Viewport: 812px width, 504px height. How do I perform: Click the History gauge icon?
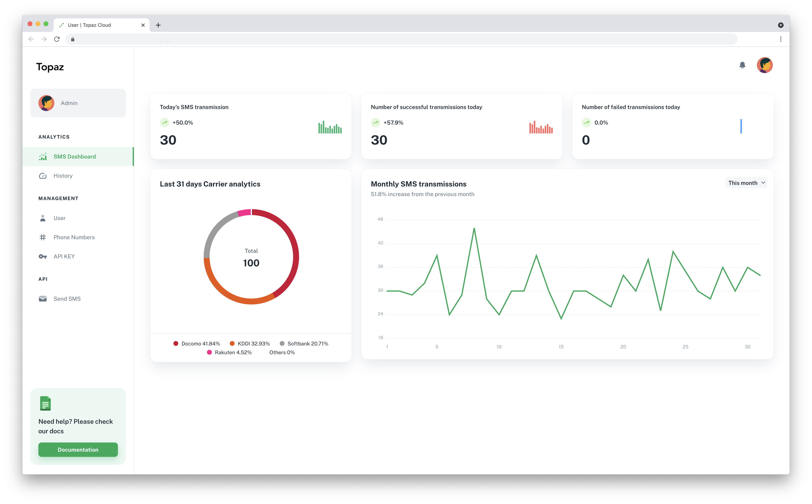pos(43,176)
